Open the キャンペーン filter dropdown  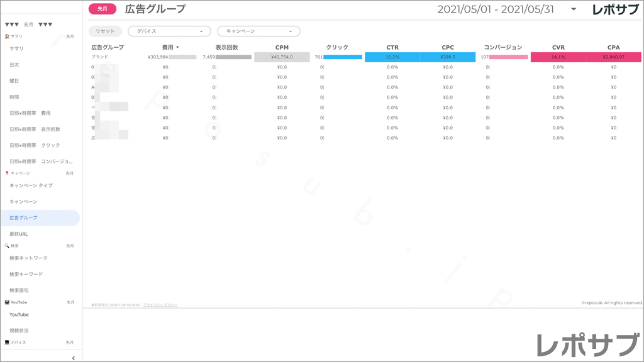click(258, 30)
